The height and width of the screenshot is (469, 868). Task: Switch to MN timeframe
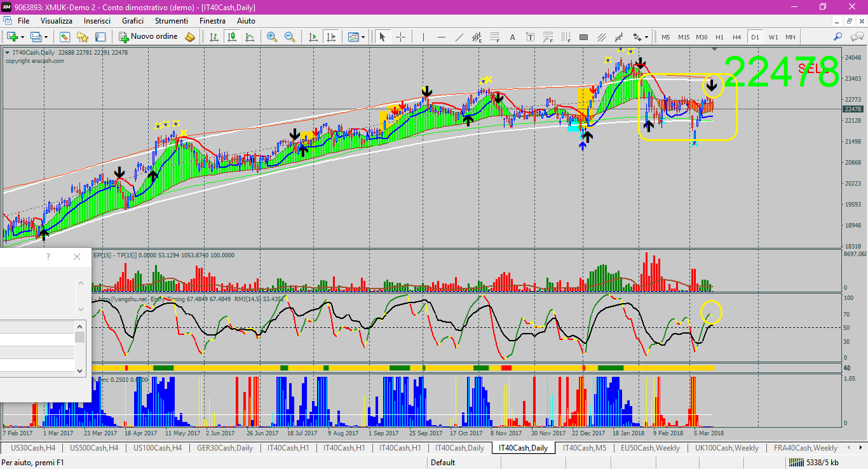[x=790, y=37]
